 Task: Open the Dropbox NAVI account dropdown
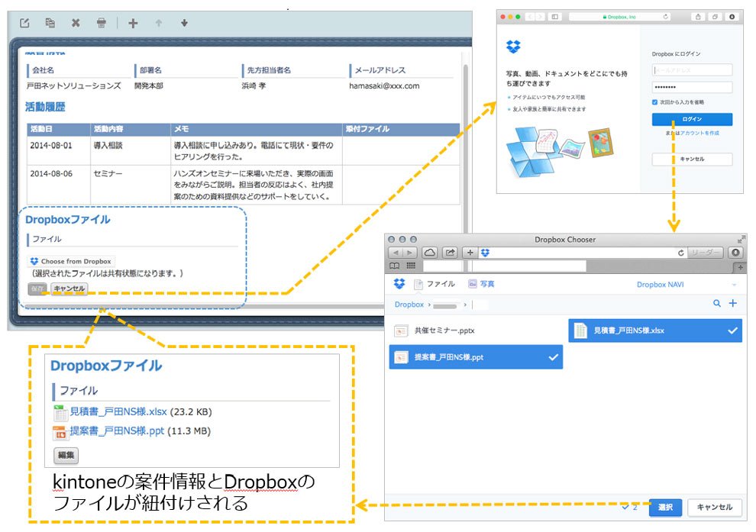click(x=687, y=285)
